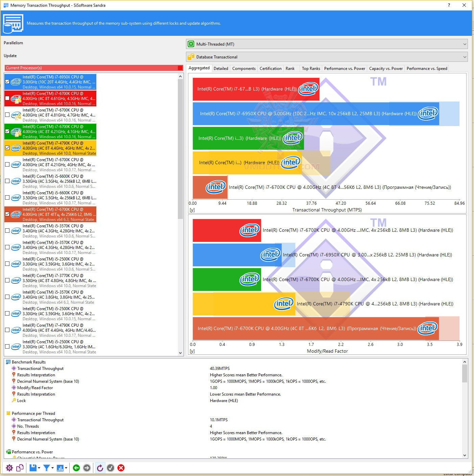Click the Intel logo on the 4.81GHz i7-6700K entry
474x476 pixels.
(x=16, y=115)
